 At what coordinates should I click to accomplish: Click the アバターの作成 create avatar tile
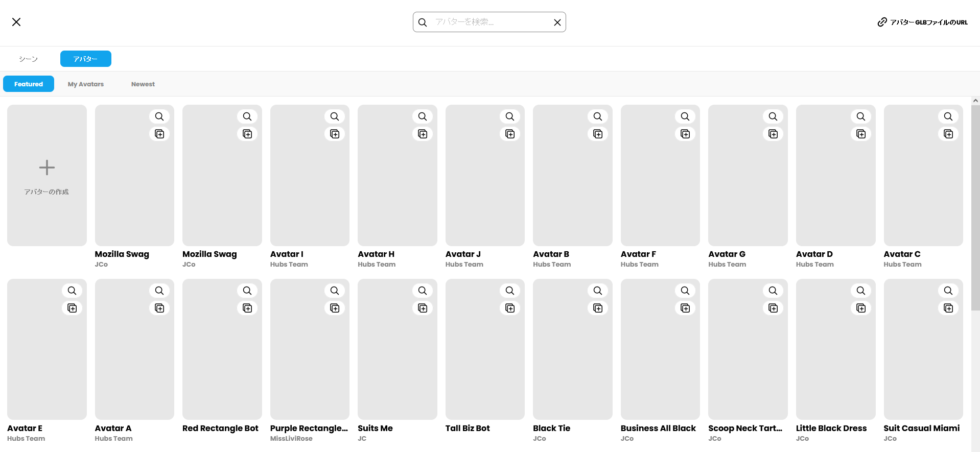pos(47,175)
